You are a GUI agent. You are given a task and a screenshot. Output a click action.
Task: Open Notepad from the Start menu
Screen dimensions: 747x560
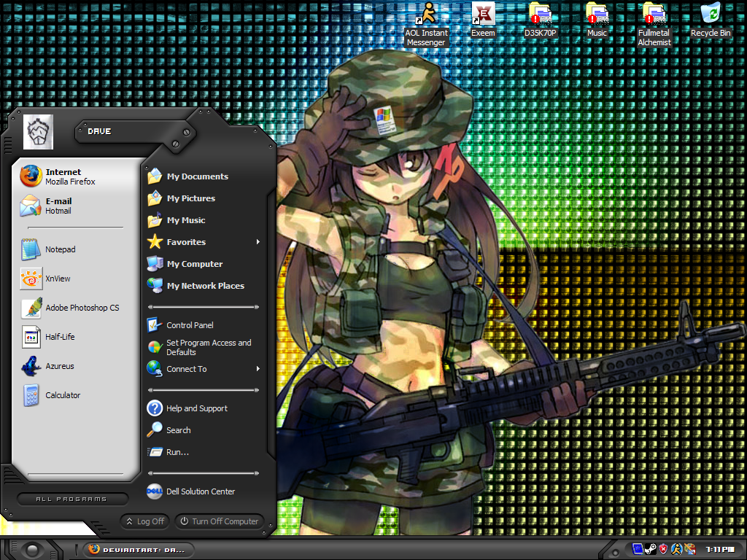pos(76,249)
